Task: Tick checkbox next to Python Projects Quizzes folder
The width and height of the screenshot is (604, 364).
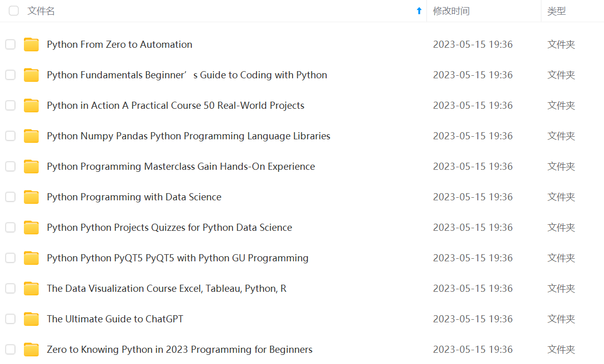Action: click(10, 228)
